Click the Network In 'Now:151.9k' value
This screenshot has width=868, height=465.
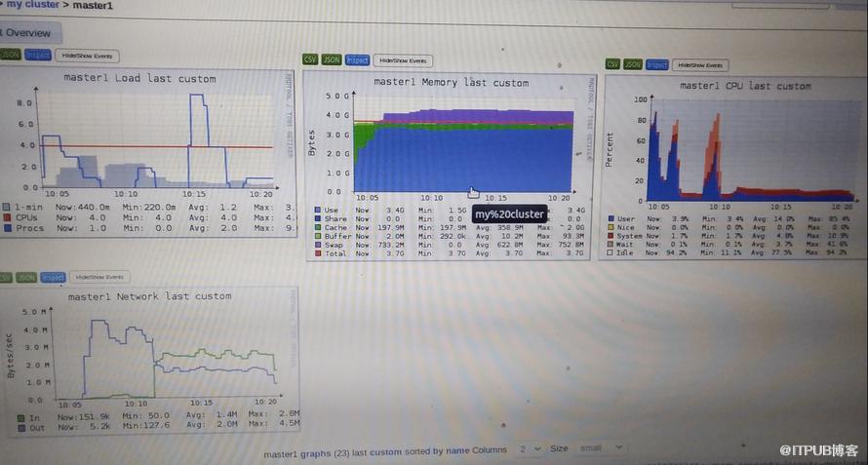[83, 417]
